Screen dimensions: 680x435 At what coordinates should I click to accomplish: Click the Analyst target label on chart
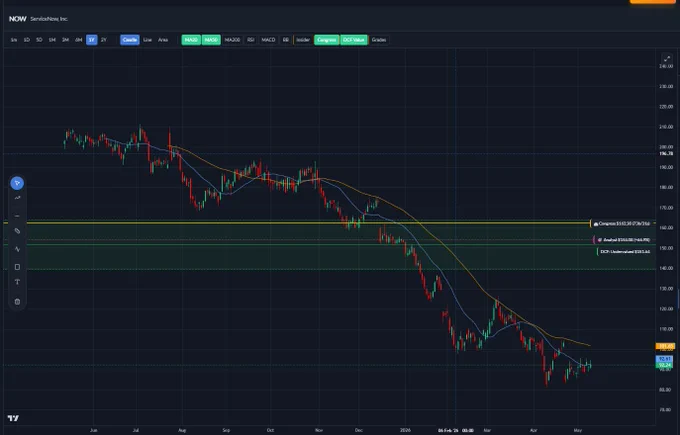[622, 240]
